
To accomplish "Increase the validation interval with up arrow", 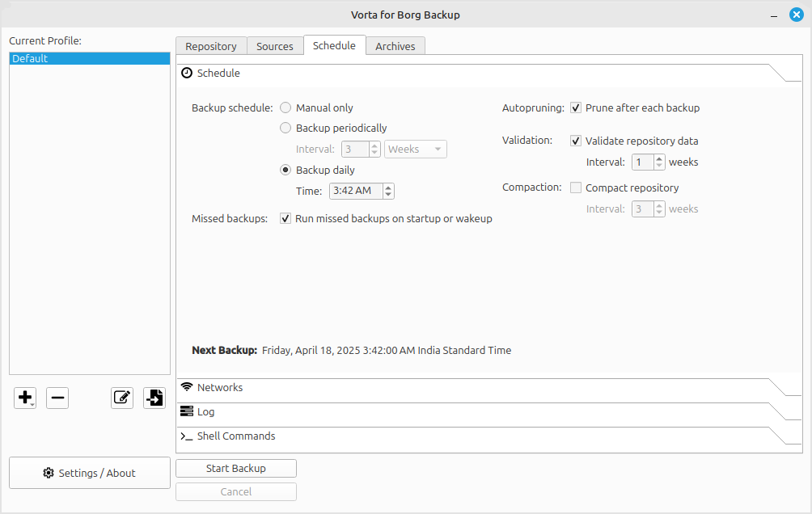I will point(659,158).
